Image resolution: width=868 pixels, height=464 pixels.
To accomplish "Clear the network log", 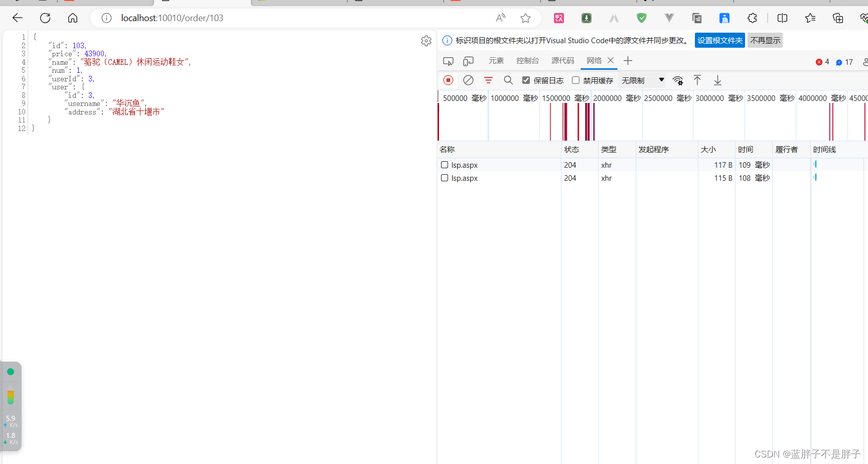I will pyautogui.click(x=468, y=80).
